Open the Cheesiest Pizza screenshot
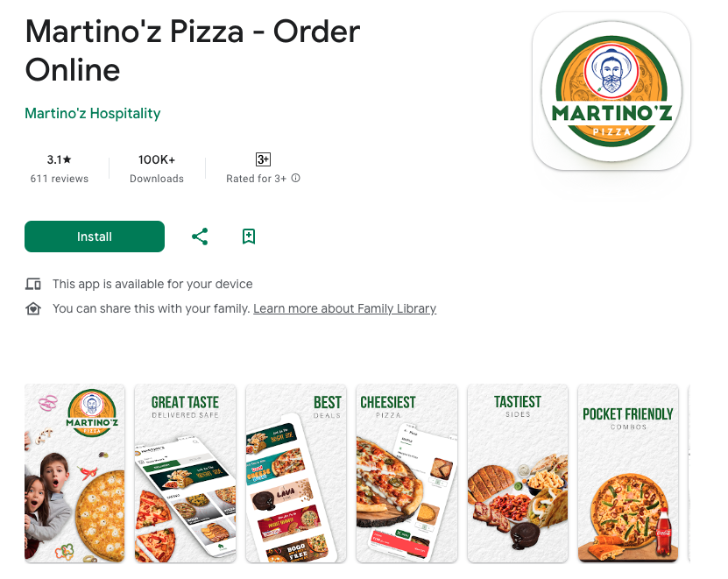728x579 pixels. (x=406, y=473)
